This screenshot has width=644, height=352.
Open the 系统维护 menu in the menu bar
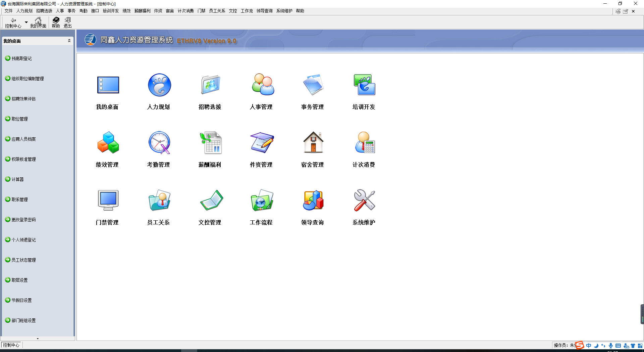point(284,11)
